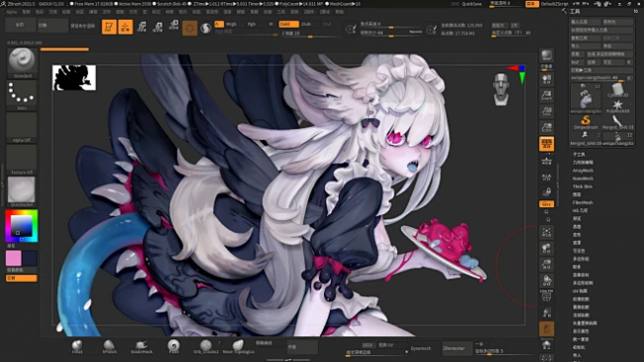
Task: Toggle the A alpha channel button
Action: (219, 24)
